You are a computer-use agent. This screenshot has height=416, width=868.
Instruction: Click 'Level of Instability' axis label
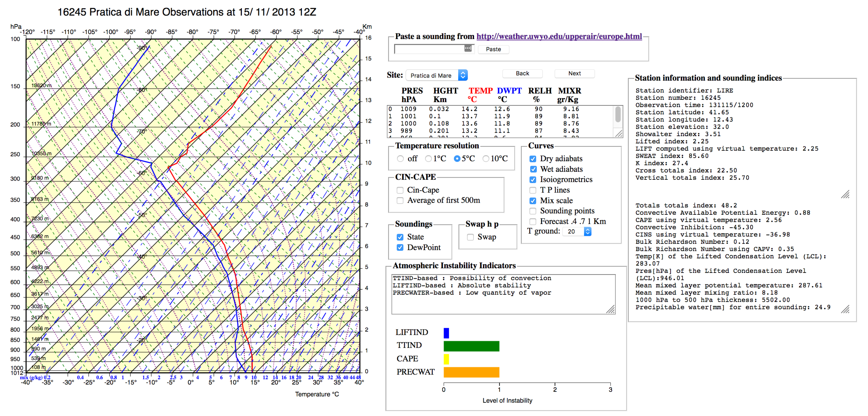click(x=507, y=401)
